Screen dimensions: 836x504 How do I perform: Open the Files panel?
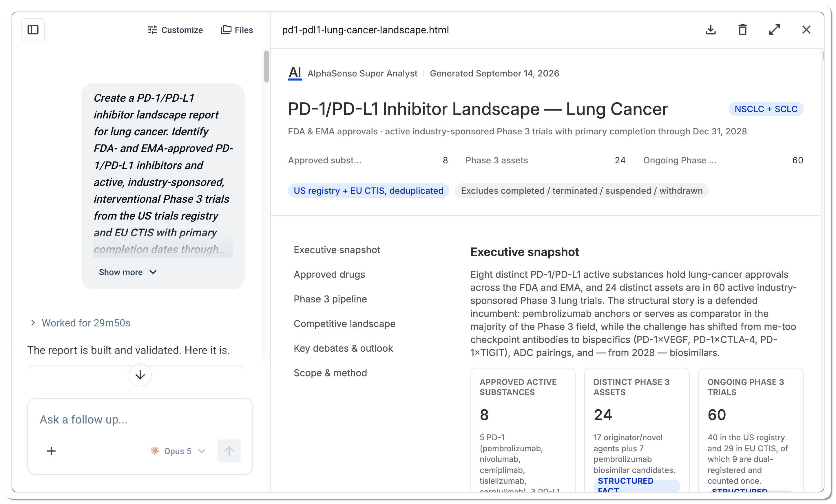(237, 30)
